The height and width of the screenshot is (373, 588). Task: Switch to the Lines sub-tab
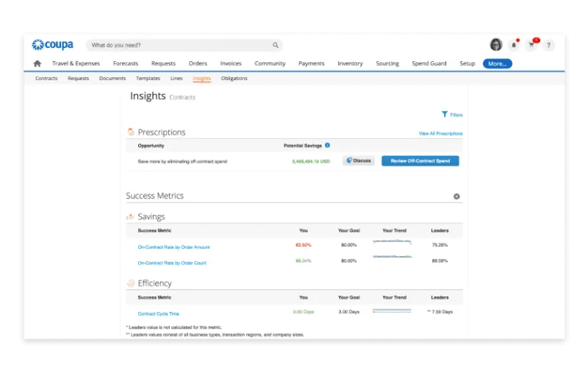[x=176, y=78]
